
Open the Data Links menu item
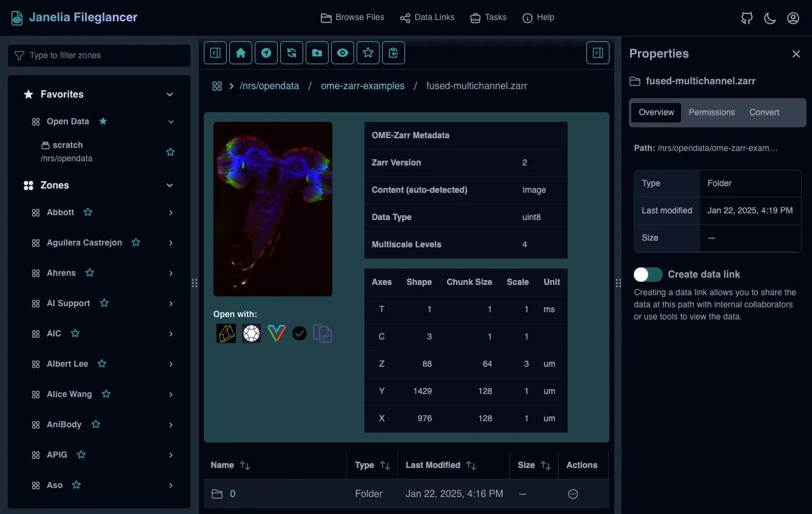point(428,18)
